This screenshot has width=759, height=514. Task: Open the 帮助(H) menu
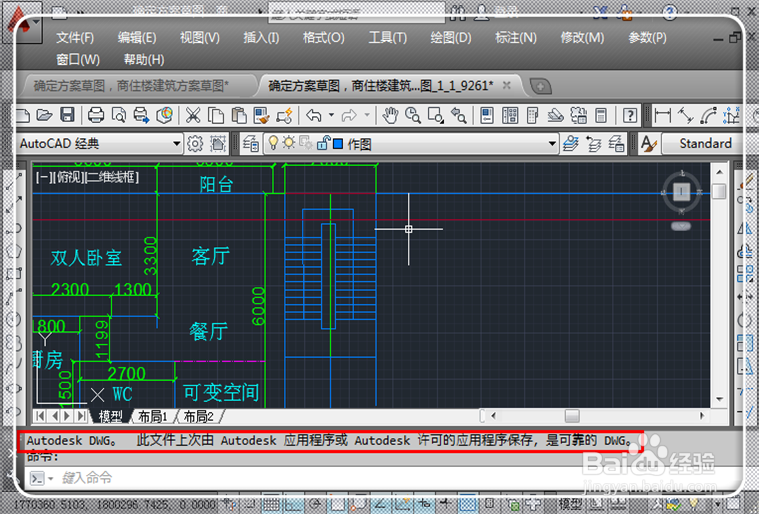(144, 60)
